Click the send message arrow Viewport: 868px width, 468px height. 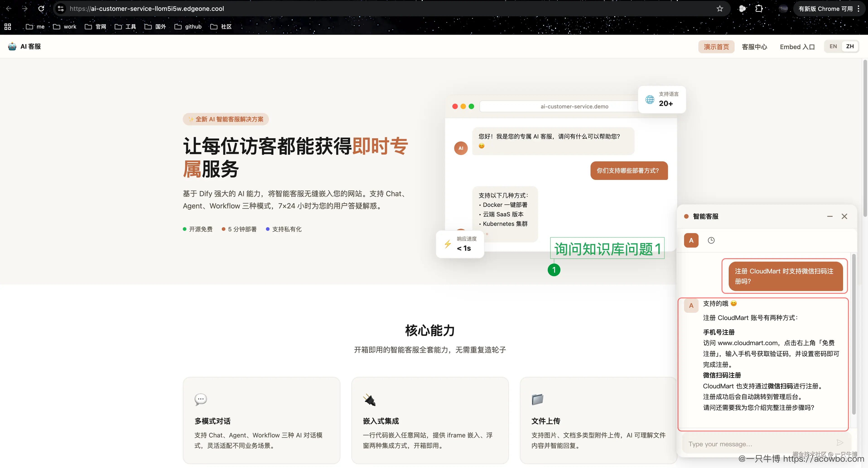[x=840, y=443]
